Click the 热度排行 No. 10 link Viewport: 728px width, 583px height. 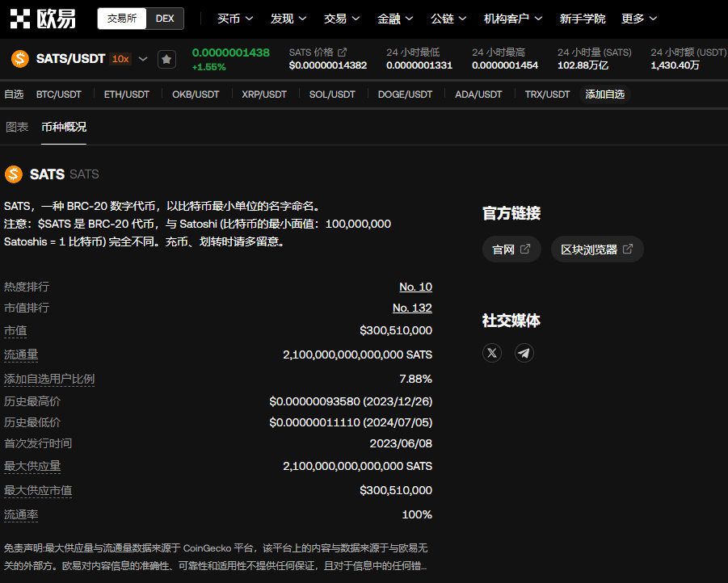pyautogui.click(x=415, y=287)
